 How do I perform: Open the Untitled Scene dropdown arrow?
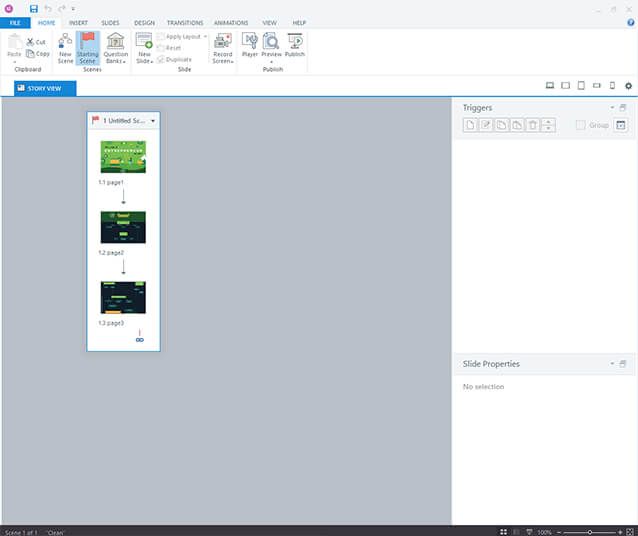click(153, 121)
